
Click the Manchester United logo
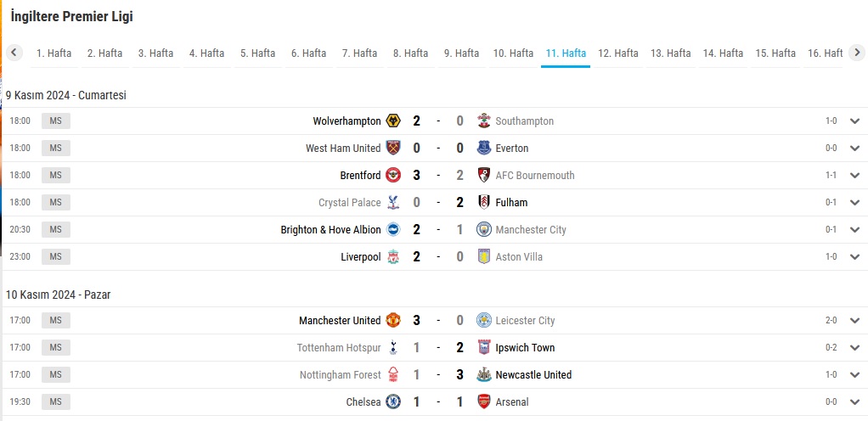pyautogui.click(x=393, y=320)
